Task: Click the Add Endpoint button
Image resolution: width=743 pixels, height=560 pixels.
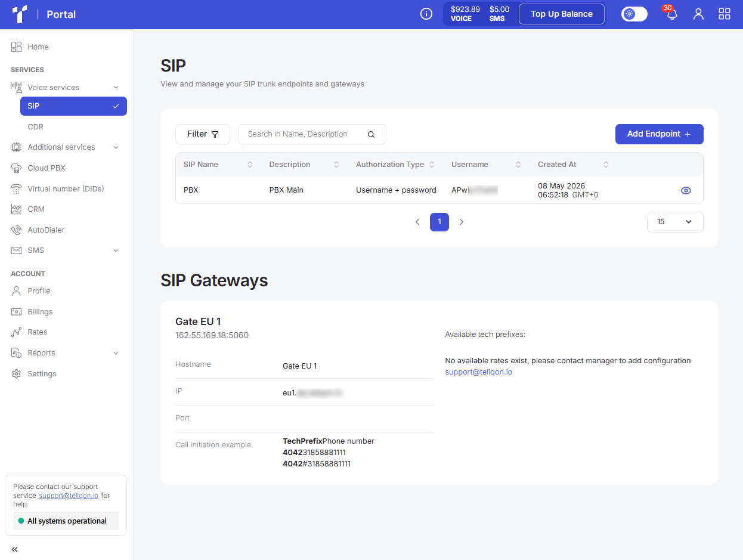Action: [660, 134]
